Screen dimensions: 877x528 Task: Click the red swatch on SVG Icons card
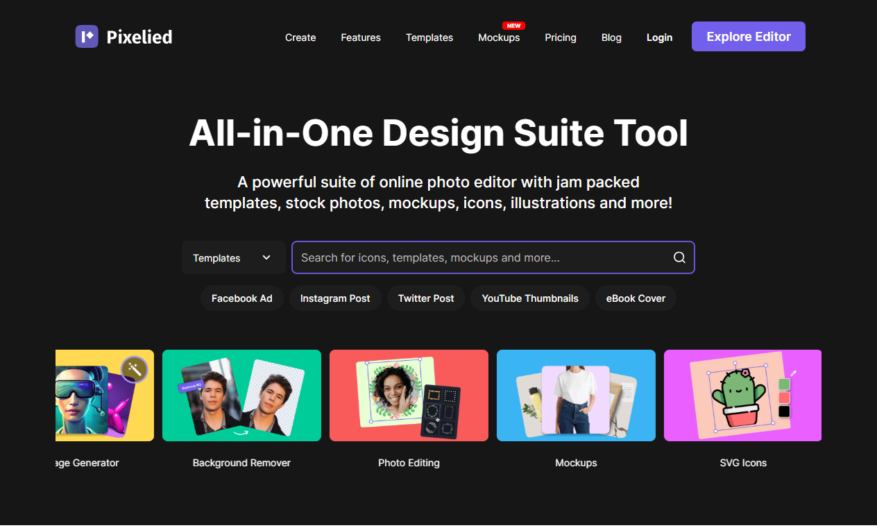coord(784,398)
